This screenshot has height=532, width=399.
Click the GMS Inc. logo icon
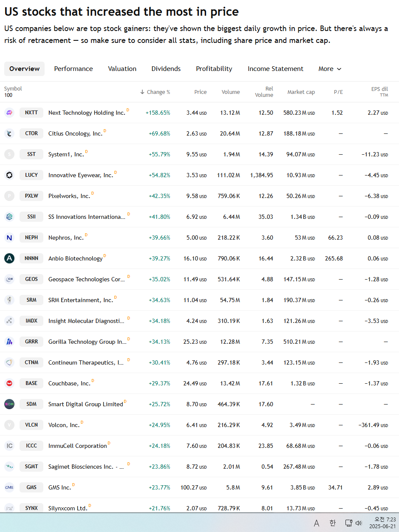point(9,487)
